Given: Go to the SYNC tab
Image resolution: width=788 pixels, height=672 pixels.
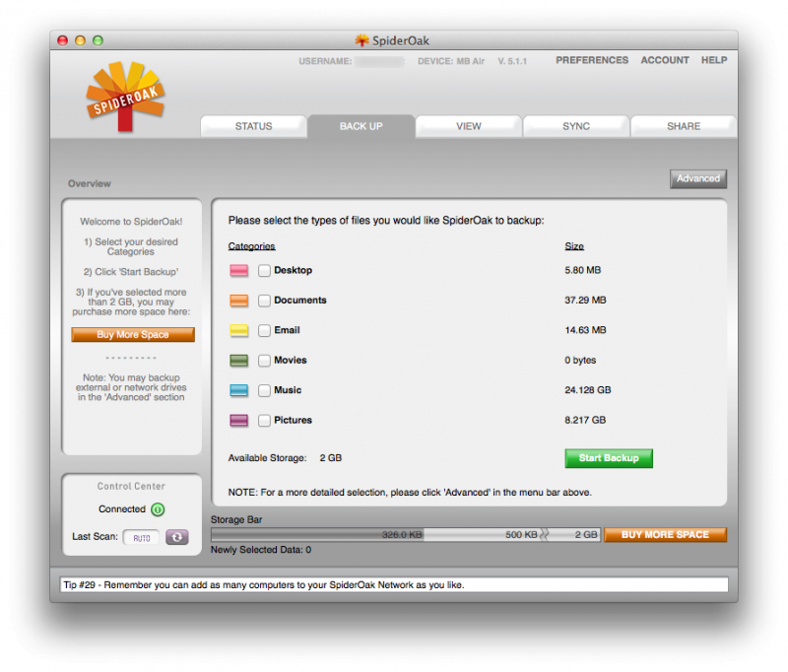Looking at the screenshot, I should 576,126.
